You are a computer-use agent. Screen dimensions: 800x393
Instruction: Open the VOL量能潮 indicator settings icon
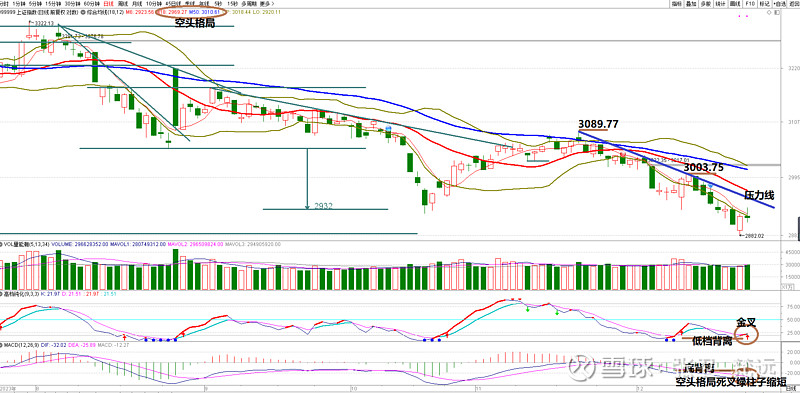coord(2,244)
